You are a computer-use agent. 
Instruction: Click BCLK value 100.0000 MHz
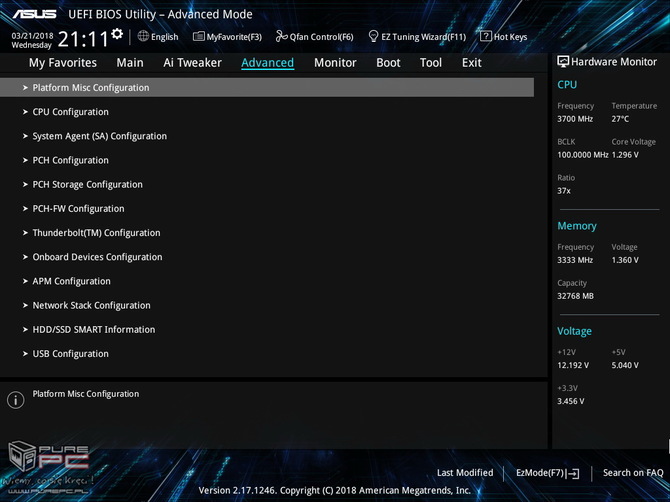click(582, 155)
